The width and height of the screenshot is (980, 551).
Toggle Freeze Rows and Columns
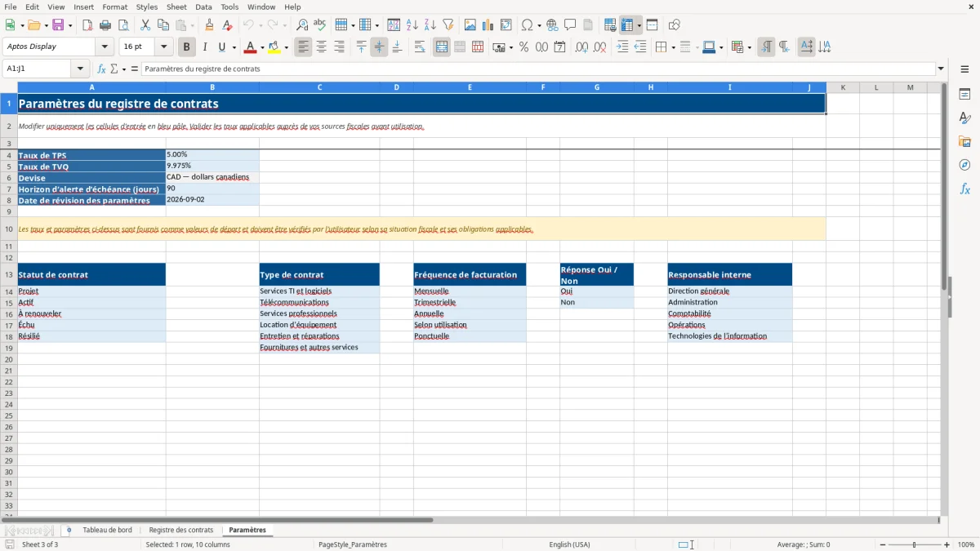pyautogui.click(x=627, y=25)
